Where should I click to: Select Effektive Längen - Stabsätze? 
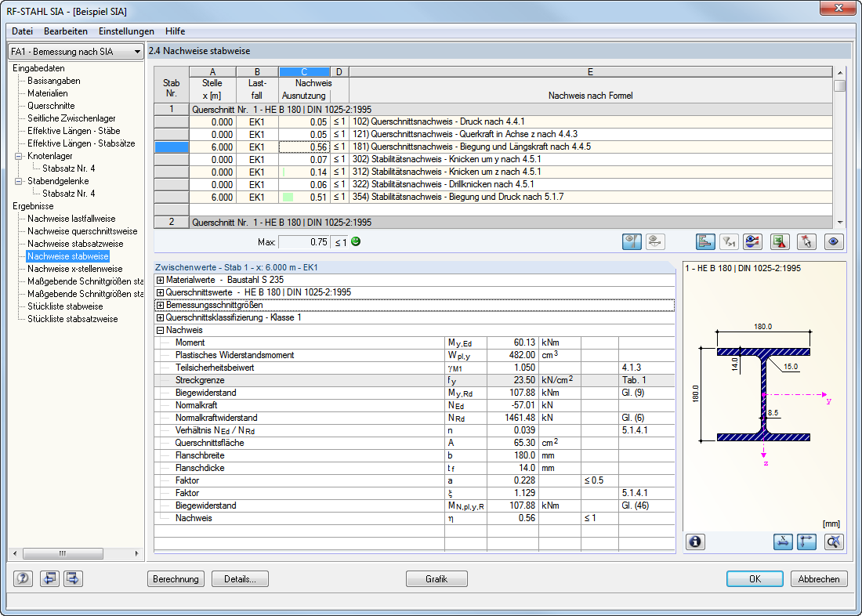(x=81, y=143)
